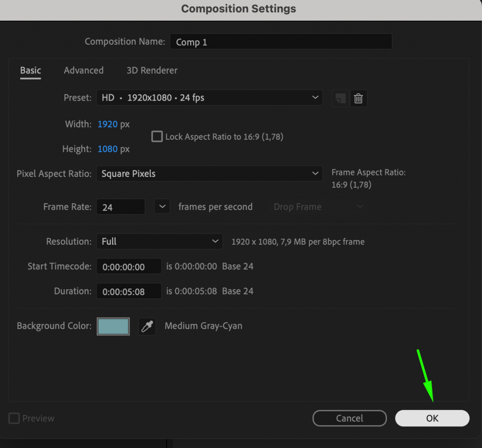Enable Lock Aspect Ratio checkbox
This screenshot has width=482, height=448.
[157, 136]
